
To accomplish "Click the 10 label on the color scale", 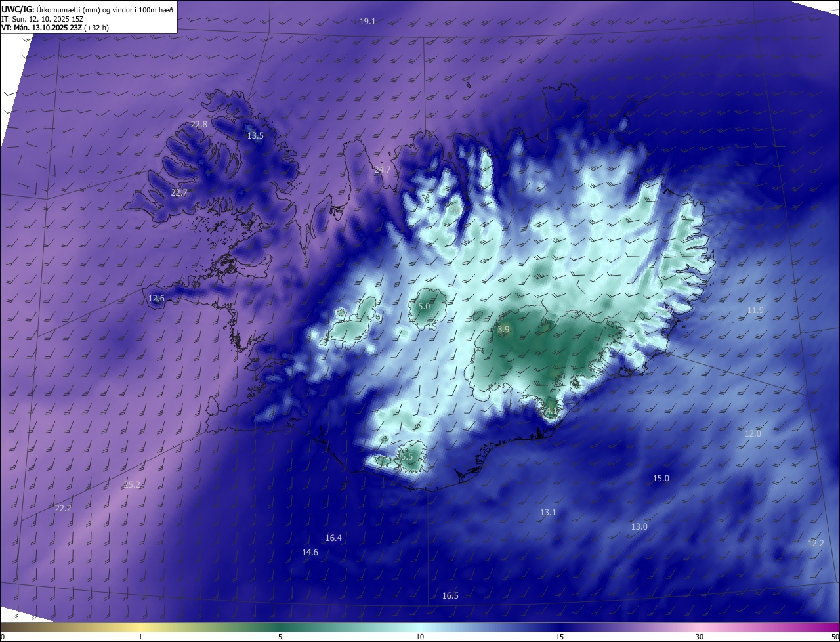I will [420, 637].
